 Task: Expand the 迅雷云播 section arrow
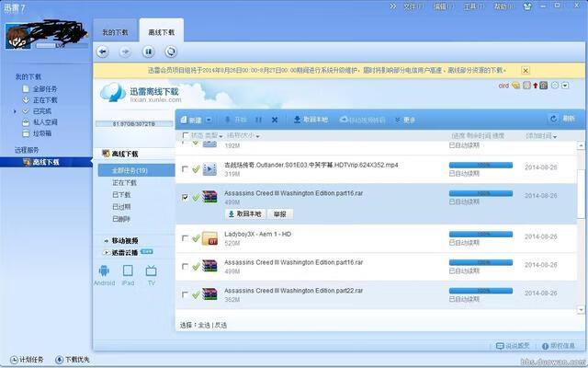tap(107, 253)
